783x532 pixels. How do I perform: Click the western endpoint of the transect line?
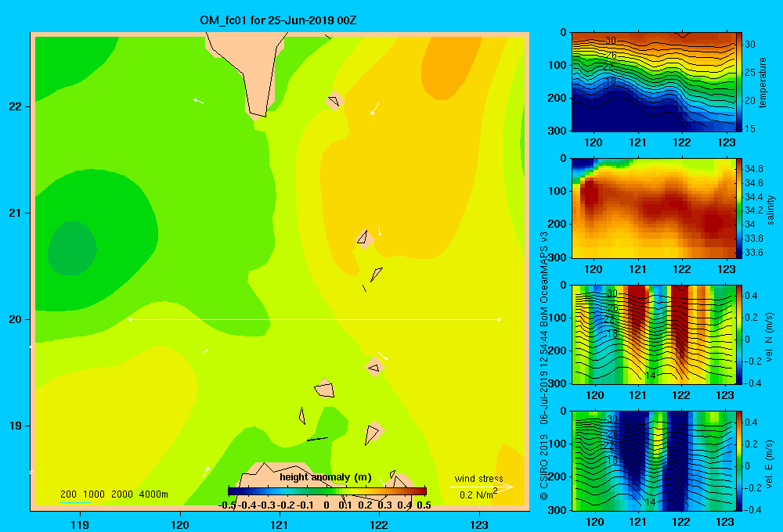click(x=130, y=319)
